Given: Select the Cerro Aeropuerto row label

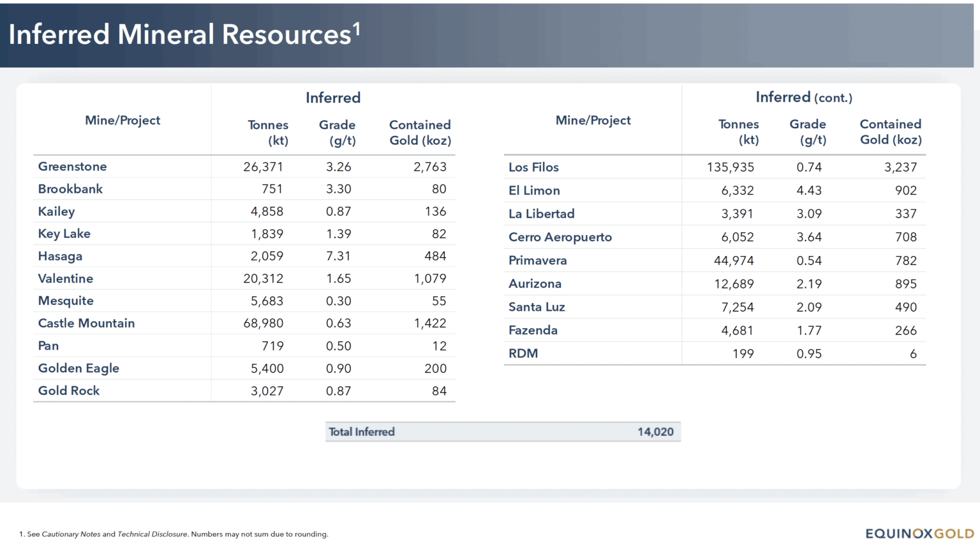Looking at the screenshot, I should [560, 237].
